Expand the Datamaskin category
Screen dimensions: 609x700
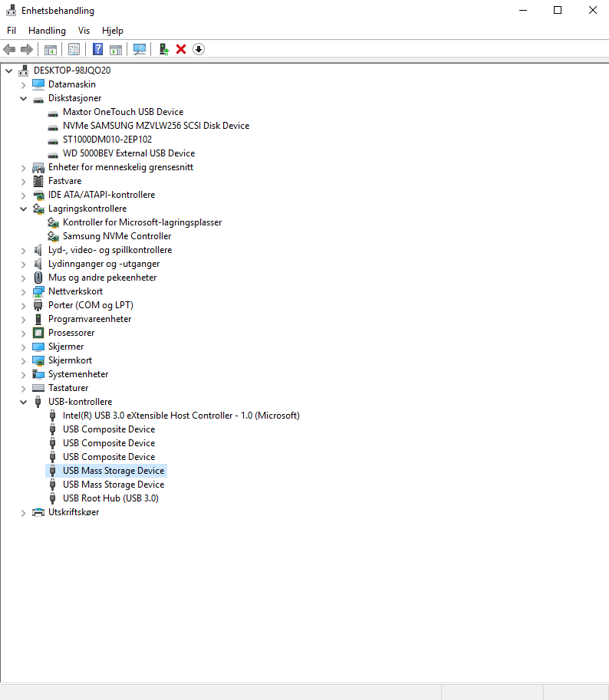click(23, 84)
